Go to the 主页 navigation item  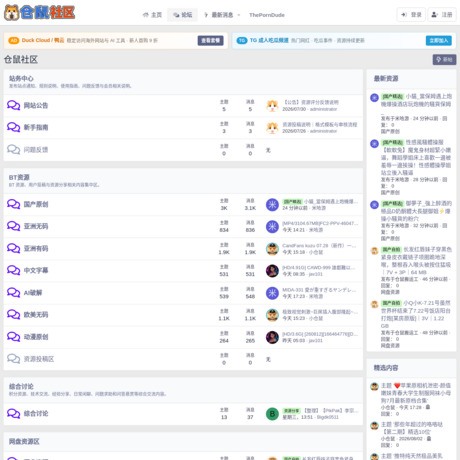point(152,15)
